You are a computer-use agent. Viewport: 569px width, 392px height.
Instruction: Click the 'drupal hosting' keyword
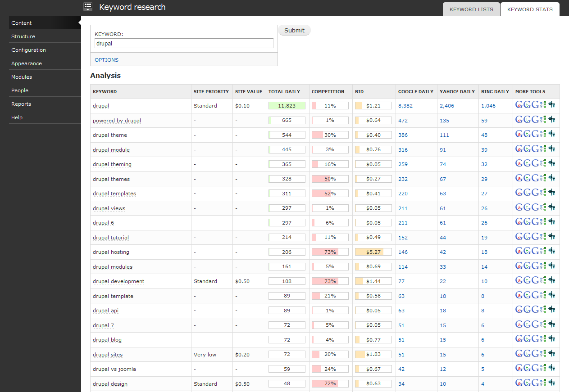click(x=111, y=252)
